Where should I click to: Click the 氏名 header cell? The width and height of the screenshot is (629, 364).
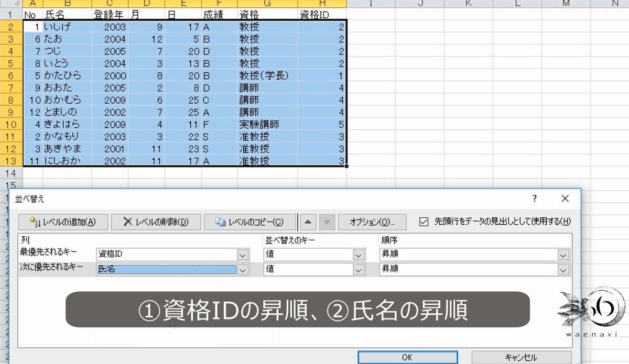(67, 15)
